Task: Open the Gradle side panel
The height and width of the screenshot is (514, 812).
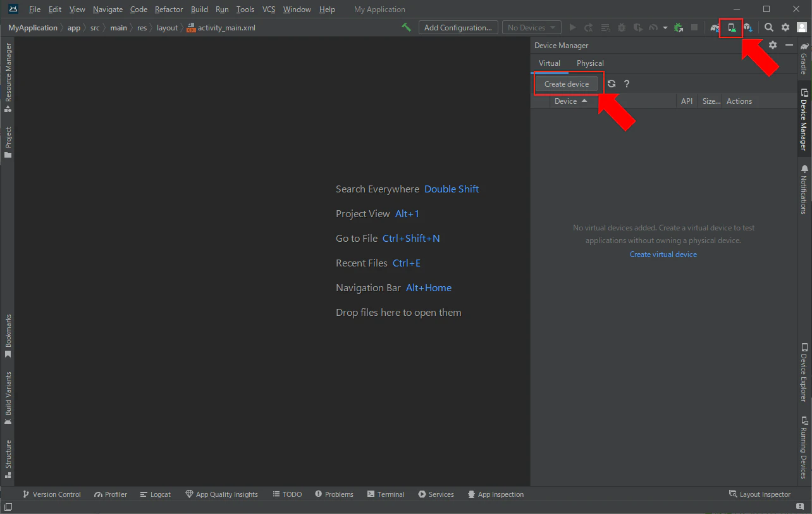Action: coord(804,58)
